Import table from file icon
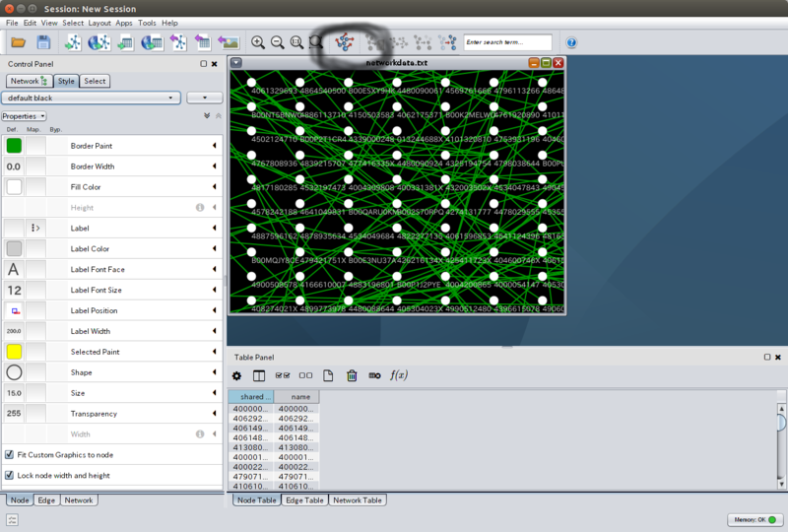The height and width of the screenshot is (532, 788). [125, 42]
